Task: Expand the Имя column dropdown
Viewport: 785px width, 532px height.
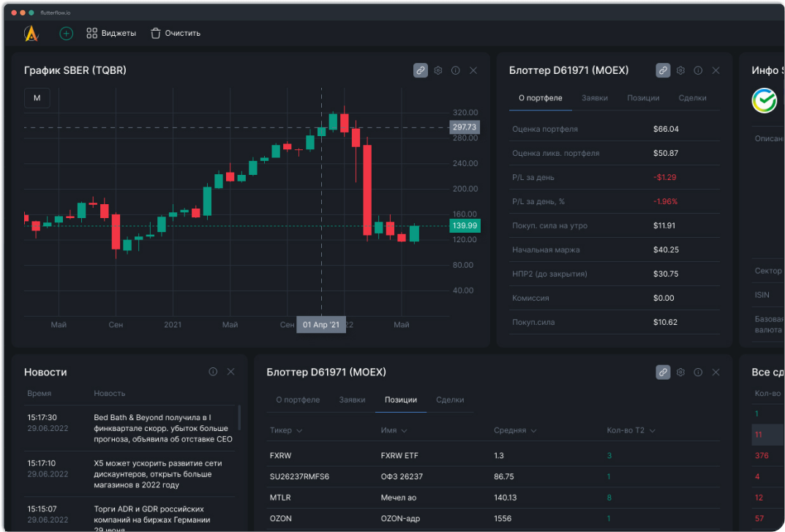Action: pyautogui.click(x=404, y=431)
